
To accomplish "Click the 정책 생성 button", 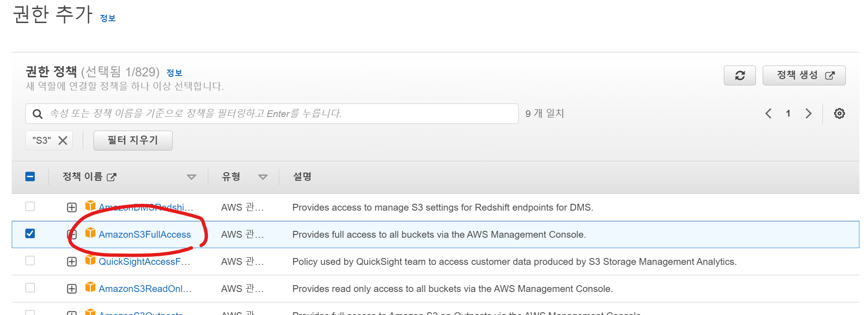I will pyautogui.click(x=804, y=75).
